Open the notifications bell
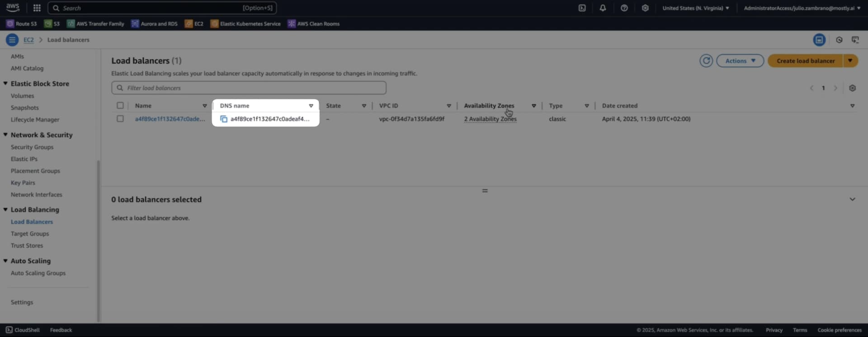This screenshot has height=337, width=868. (x=603, y=8)
